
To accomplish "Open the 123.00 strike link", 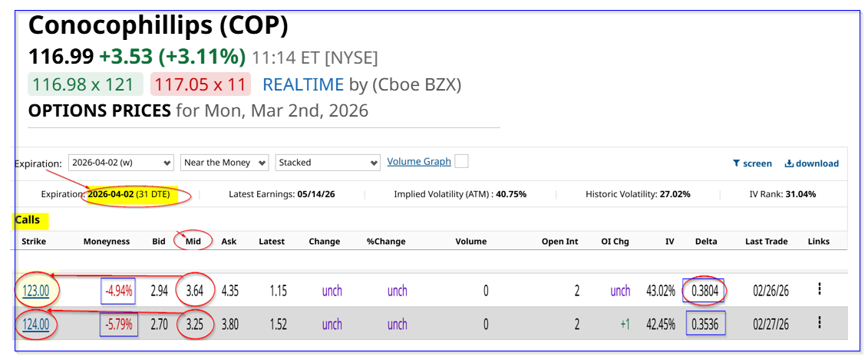I will point(34,291).
